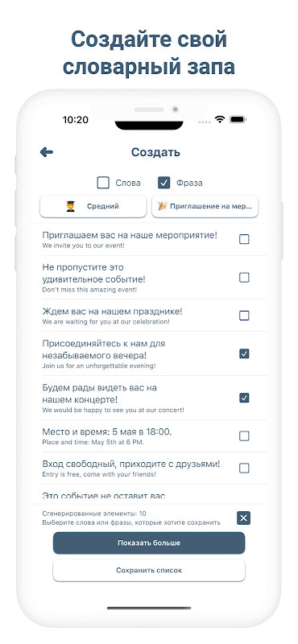Image resolution: width=298 pixels, height=644 pixels.
Task: Check the box for Приглашаем вас на наше мероприятие
Action: click(244, 239)
